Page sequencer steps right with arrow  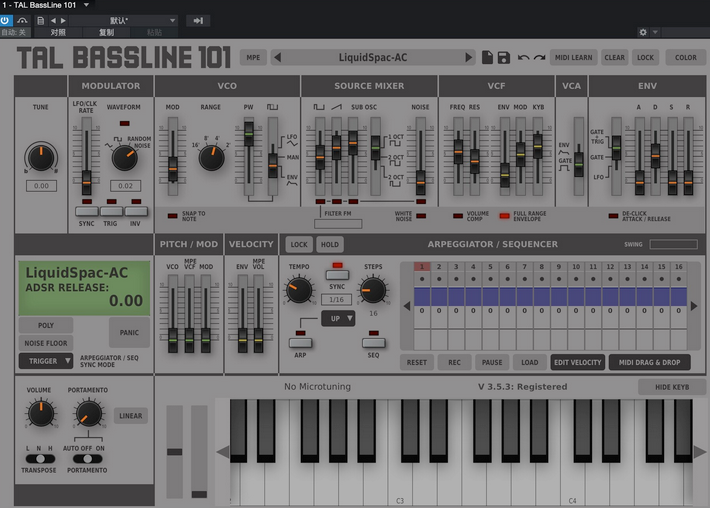coord(694,307)
